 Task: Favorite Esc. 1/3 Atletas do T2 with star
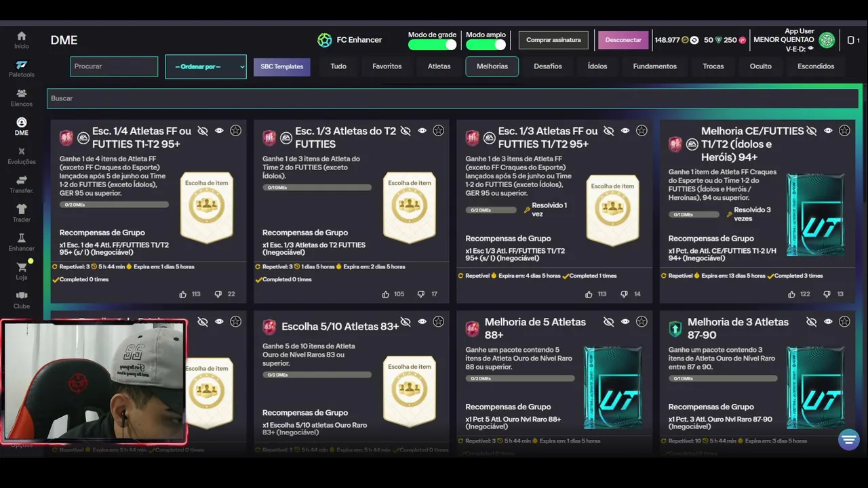tap(439, 131)
